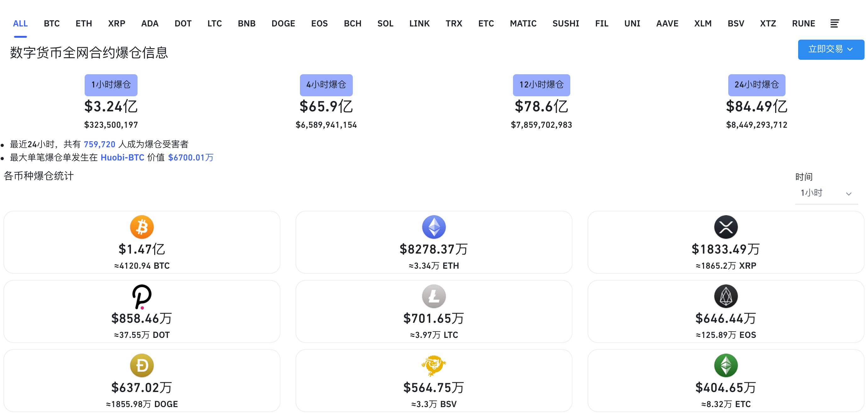The height and width of the screenshot is (414, 868).
Task: Click the Bitcoin coin icon
Action: pos(142,227)
